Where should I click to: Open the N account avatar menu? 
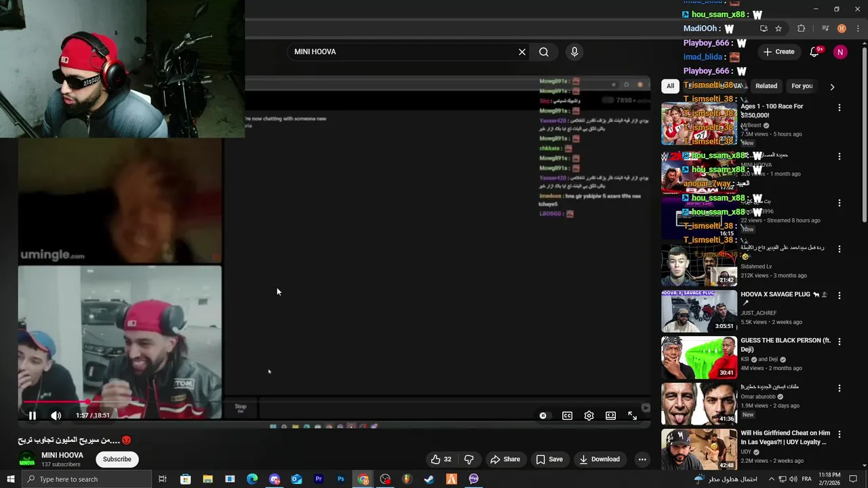[x=840, y=52]
